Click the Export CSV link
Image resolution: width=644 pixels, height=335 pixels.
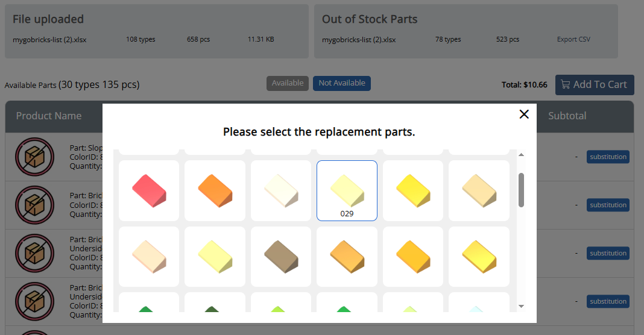[573, 39]
